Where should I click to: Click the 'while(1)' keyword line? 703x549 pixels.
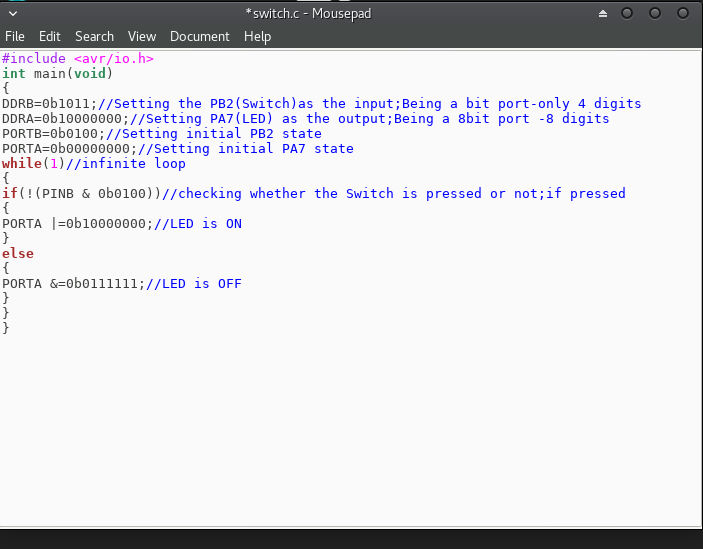[34, 164]
